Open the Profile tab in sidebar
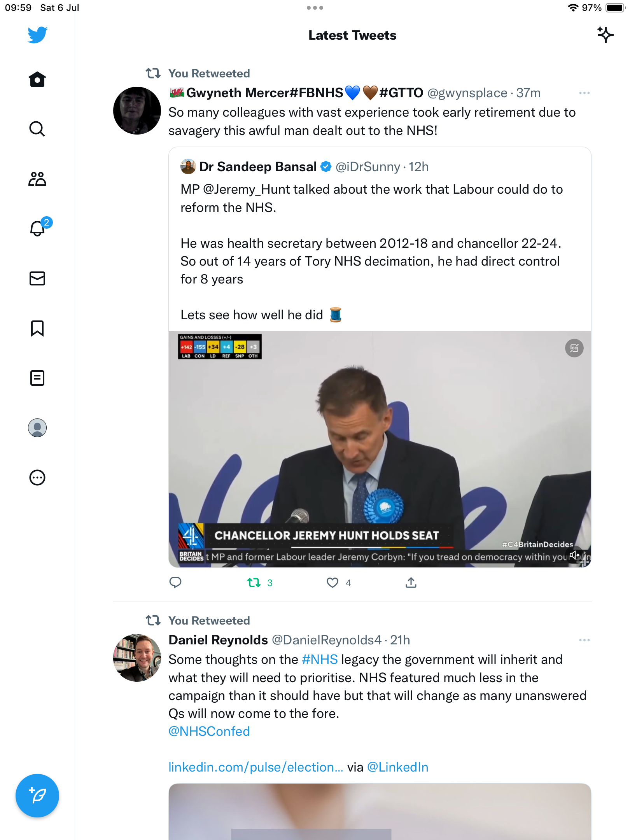The width and height of the screenshot is (630, 840). pos(37,428)
